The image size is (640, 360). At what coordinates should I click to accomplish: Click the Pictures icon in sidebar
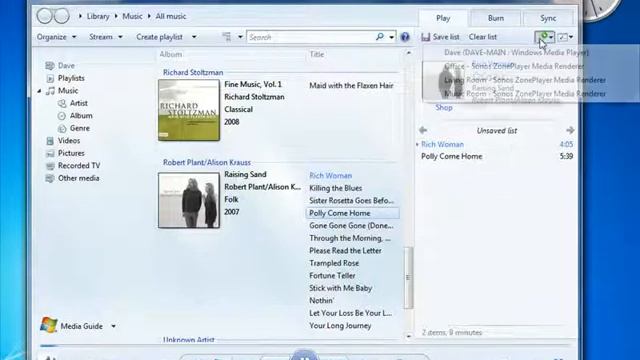click(50, 153)
